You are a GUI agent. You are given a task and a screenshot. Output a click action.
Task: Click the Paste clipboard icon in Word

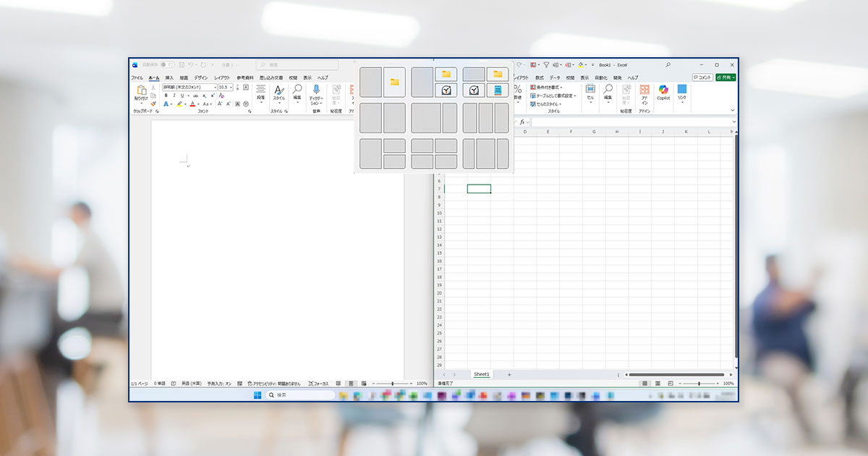click(141, 90)
